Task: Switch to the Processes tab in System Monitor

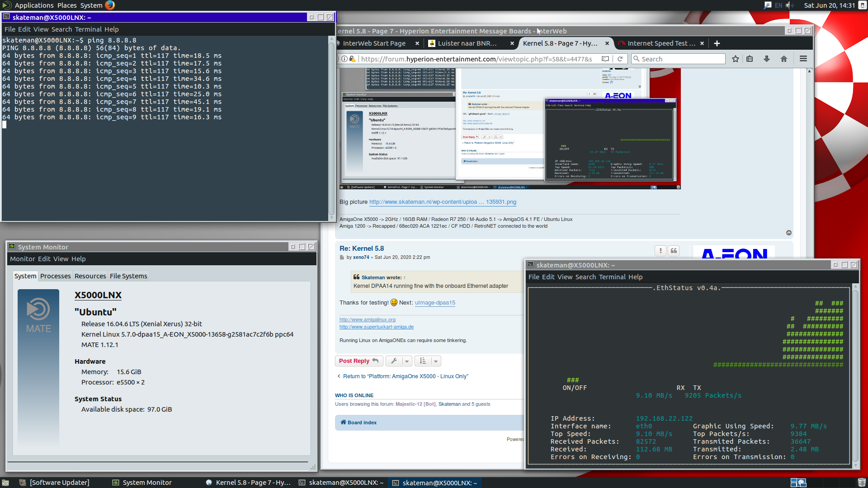Action: point(55,276)
